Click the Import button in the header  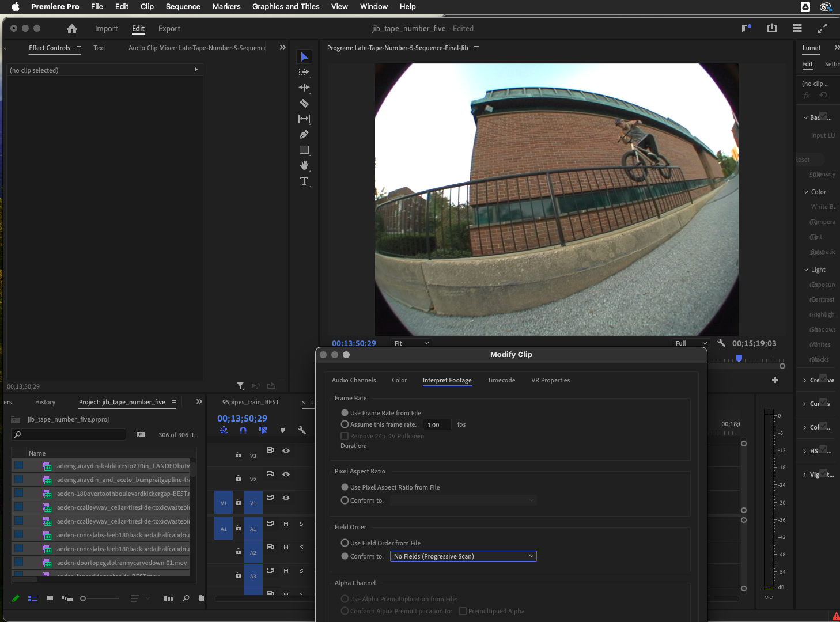tap(106, 28)
